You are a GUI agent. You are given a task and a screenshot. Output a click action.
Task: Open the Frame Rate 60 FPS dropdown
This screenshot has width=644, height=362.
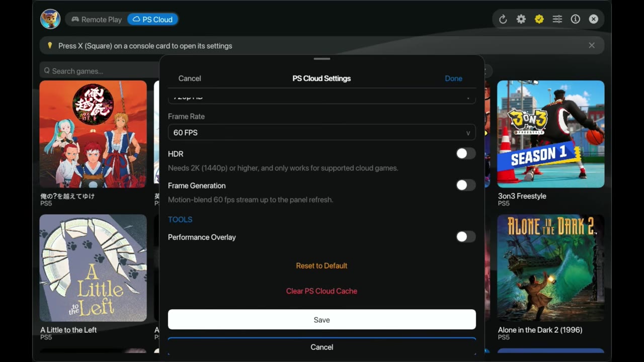(x=322, y=132)
